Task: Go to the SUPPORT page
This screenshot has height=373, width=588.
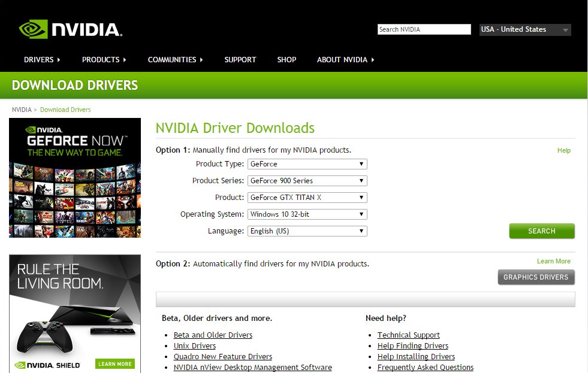Action: tap(240, 59)
